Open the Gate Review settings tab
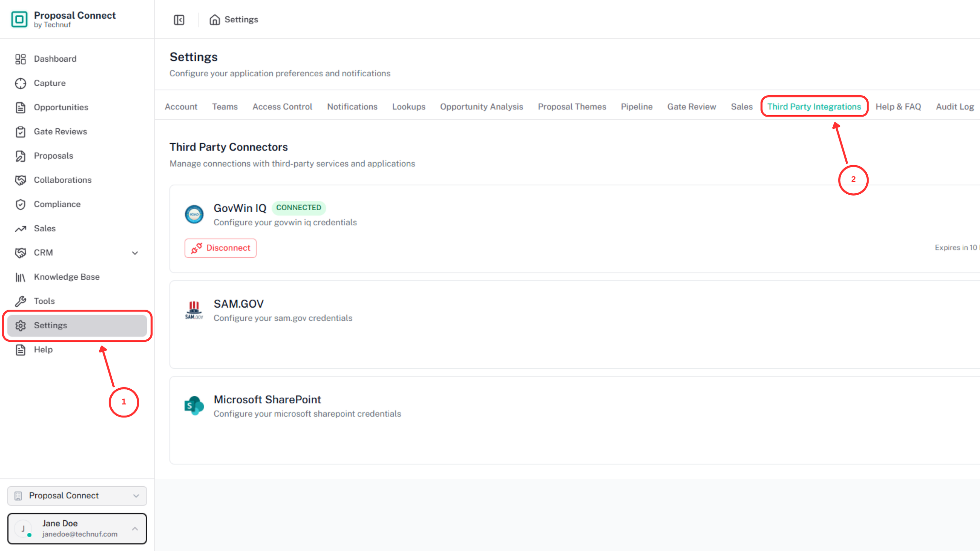Image resolution: width=980 pixels, height=551 pixels. pyautogui.click(x=692, y=107)
